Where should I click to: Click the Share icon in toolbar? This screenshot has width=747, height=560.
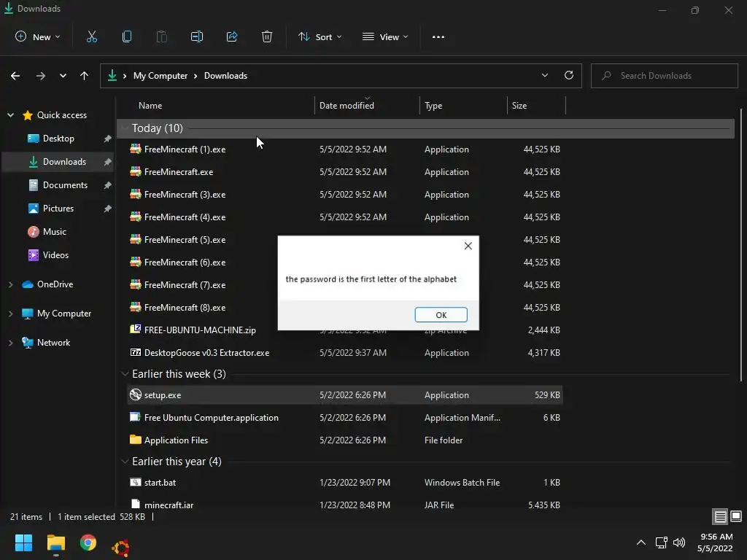232,36
